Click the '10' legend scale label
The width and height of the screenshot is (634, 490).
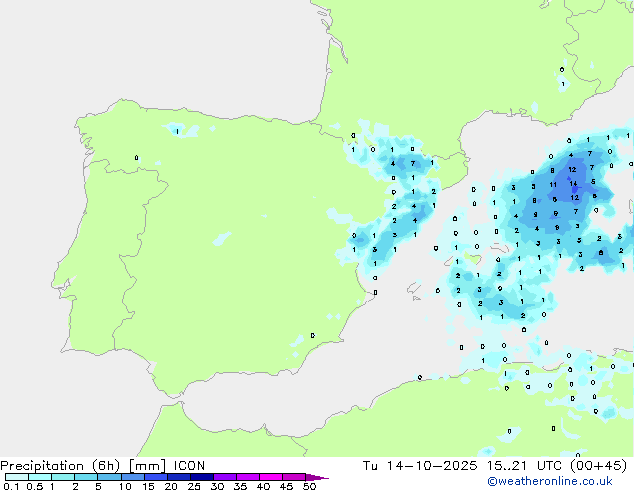(125, 486)
